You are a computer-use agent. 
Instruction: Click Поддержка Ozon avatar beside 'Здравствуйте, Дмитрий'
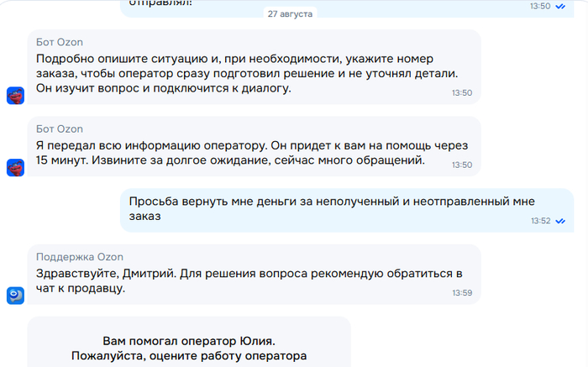15,296
